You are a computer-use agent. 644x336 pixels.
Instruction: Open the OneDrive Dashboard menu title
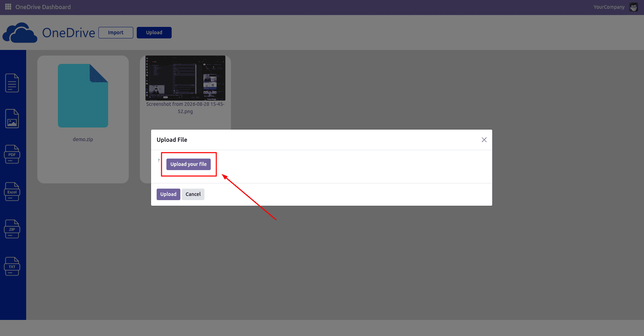[43, 7]
